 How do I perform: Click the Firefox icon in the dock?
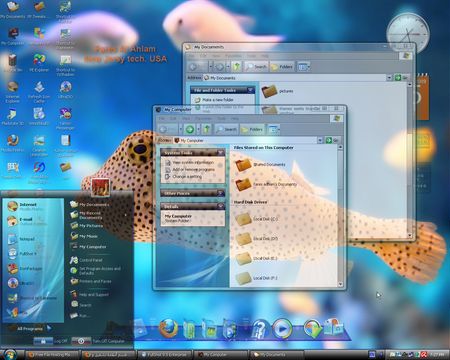168,328
